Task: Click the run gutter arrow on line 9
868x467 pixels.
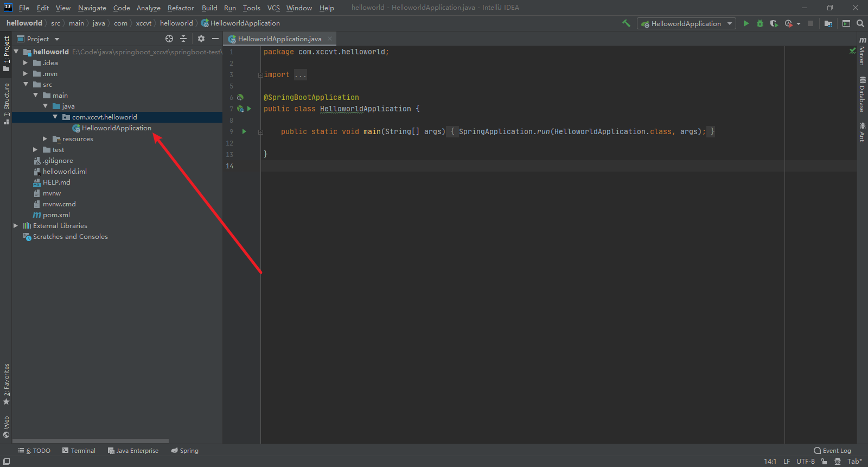Action: click(244, 131)
